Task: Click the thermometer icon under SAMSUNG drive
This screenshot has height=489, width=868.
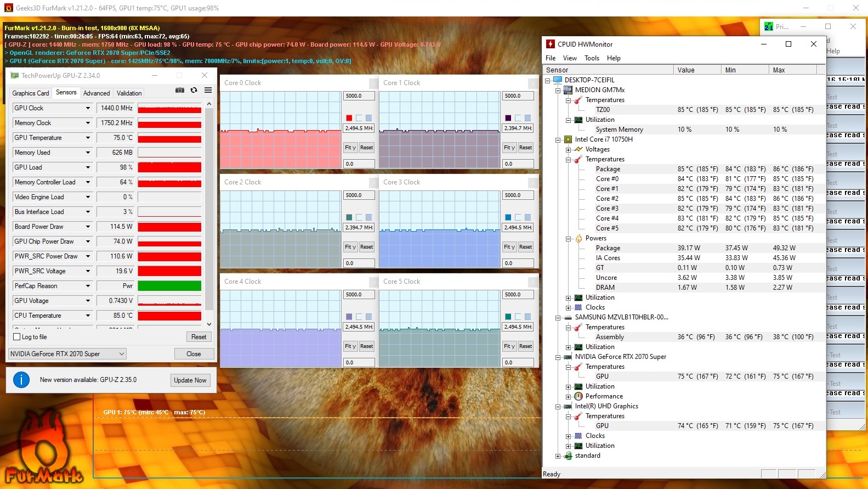Action: click(x=578, y=327)
